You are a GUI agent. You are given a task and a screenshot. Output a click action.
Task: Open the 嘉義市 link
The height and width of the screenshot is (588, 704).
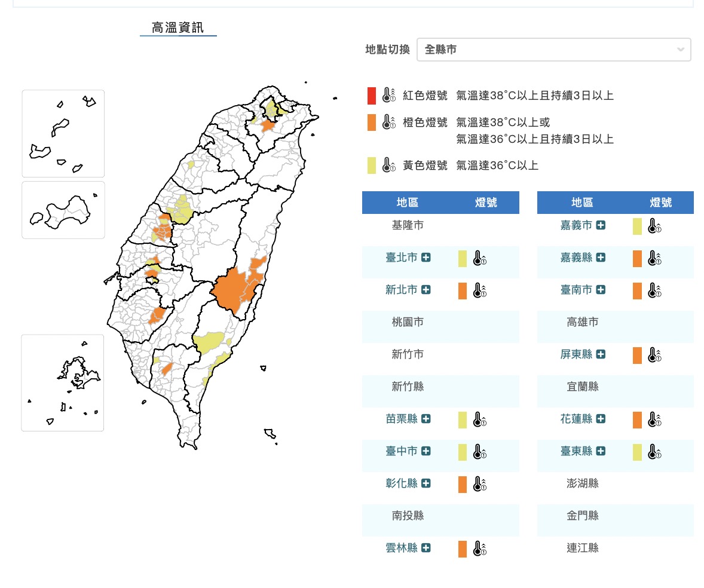click(x=576, y=225)
